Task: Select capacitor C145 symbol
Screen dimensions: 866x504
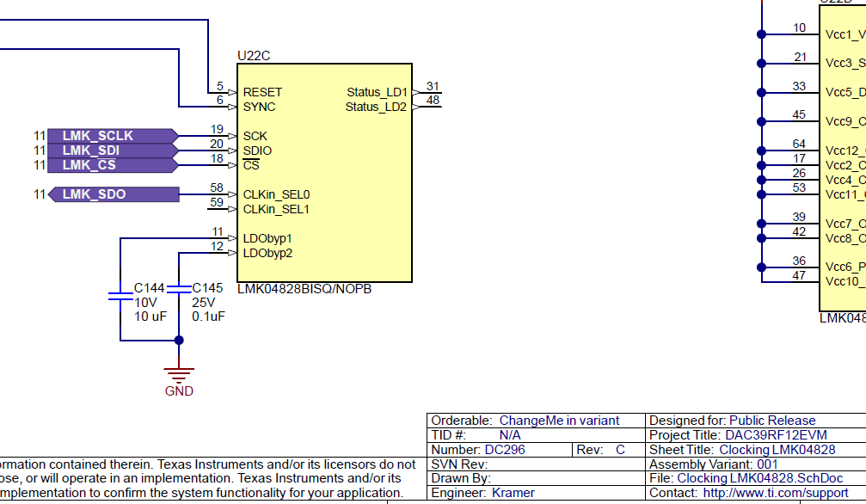Action: tap(178, 292)
